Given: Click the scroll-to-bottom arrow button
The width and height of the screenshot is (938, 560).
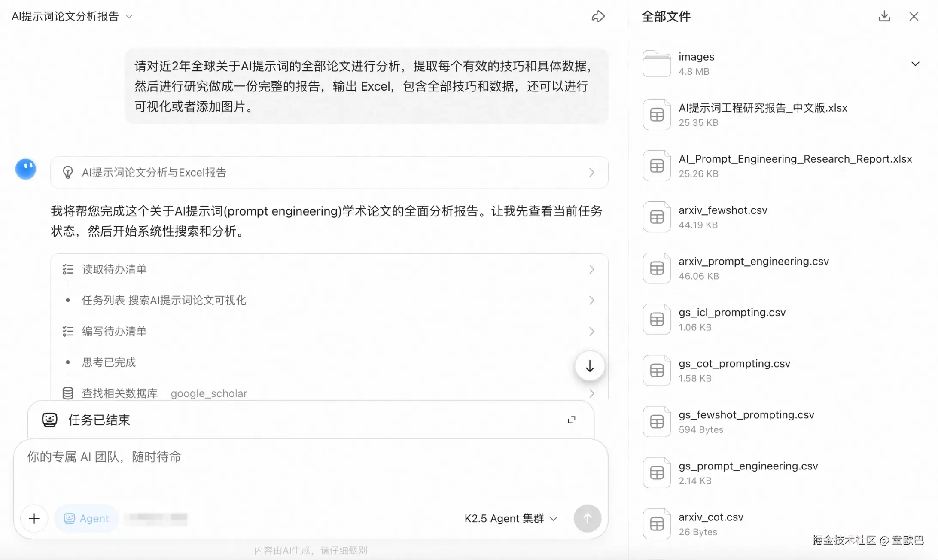Looking at the screenshot, I should (590, 366).
